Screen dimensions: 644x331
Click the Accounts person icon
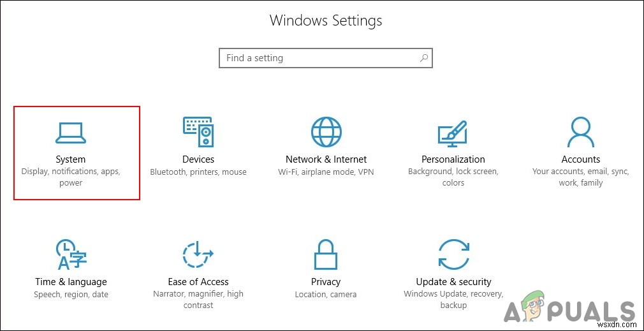click(x=581, y=132)
